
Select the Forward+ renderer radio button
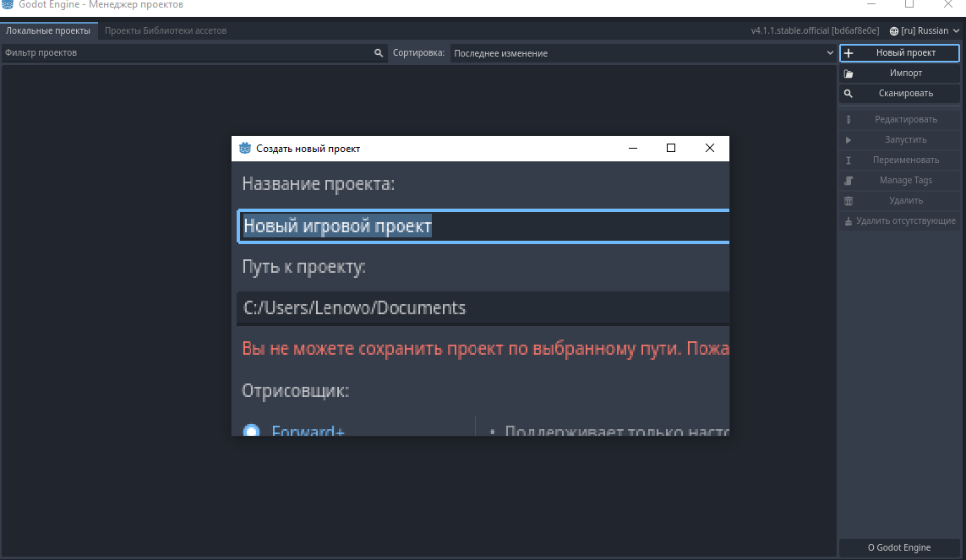pos(251,431)
